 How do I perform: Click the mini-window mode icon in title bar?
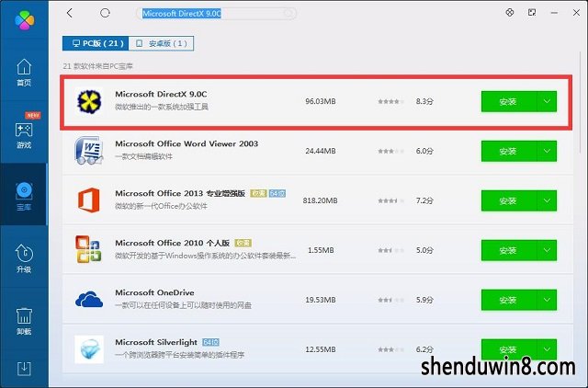click(x=532, y=12)
